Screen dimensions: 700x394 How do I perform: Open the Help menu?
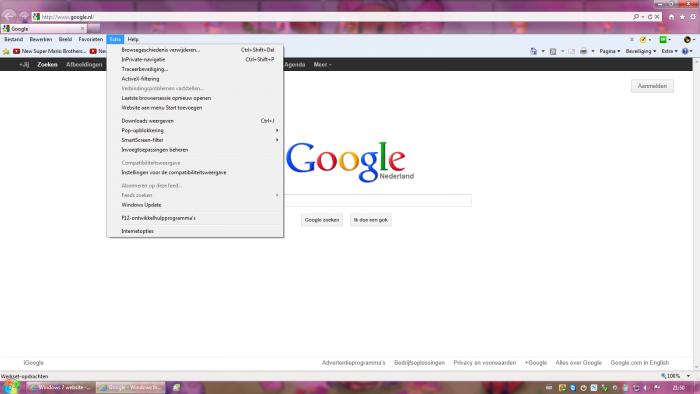pos(133,39)
